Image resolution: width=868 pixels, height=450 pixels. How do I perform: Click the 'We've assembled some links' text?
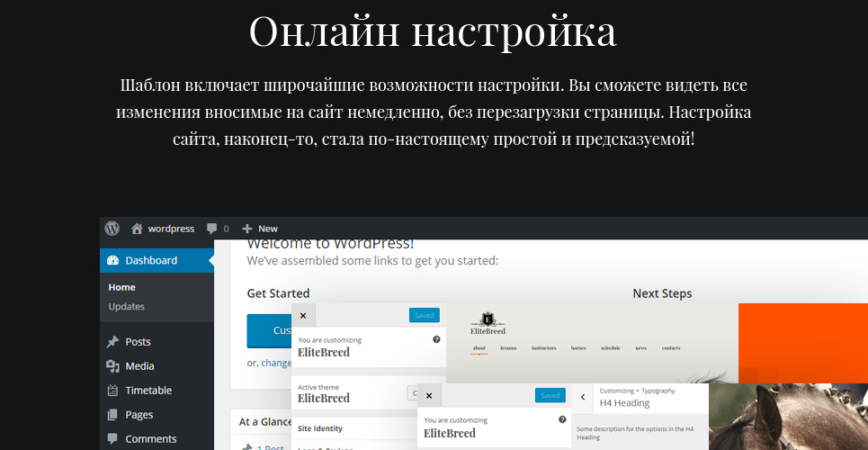pos(372,260)
